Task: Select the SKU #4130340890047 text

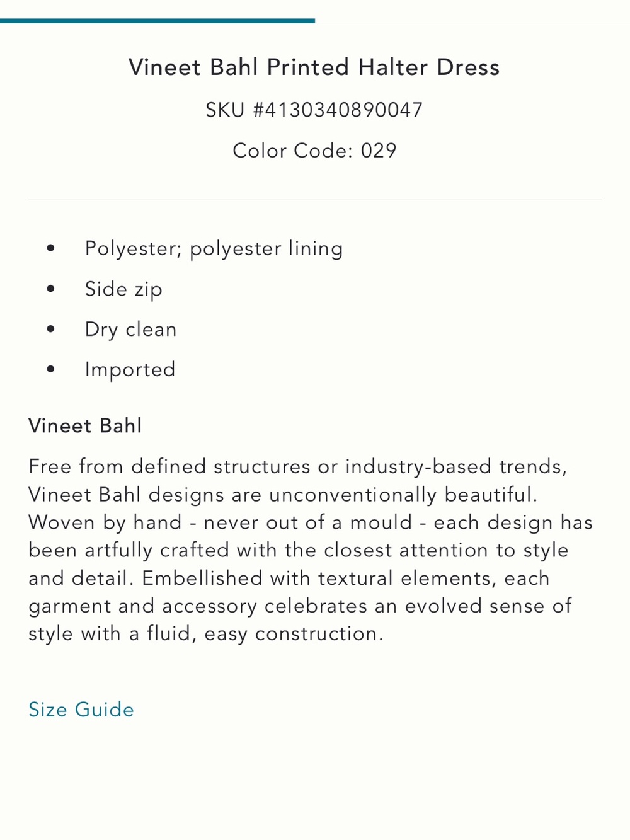Action: [314, 110]
